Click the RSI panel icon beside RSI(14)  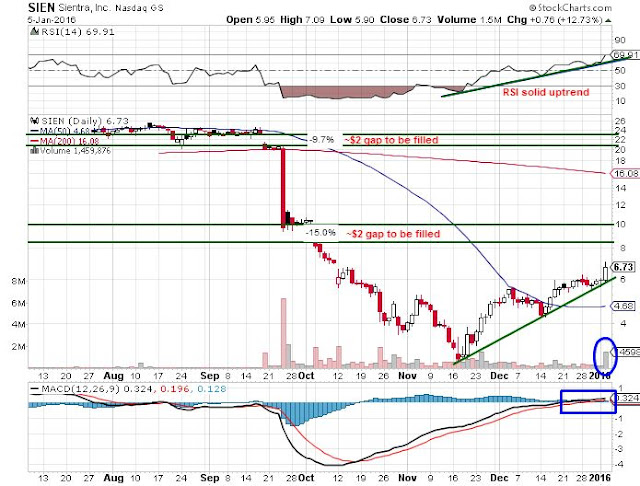[35, 31]
